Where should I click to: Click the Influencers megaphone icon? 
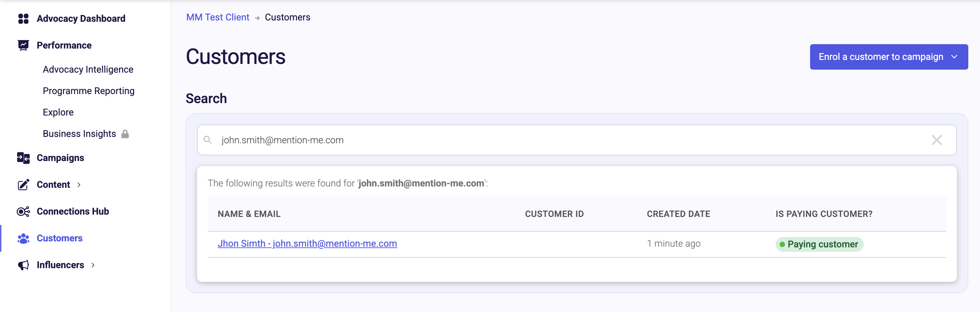coord(23,265)
